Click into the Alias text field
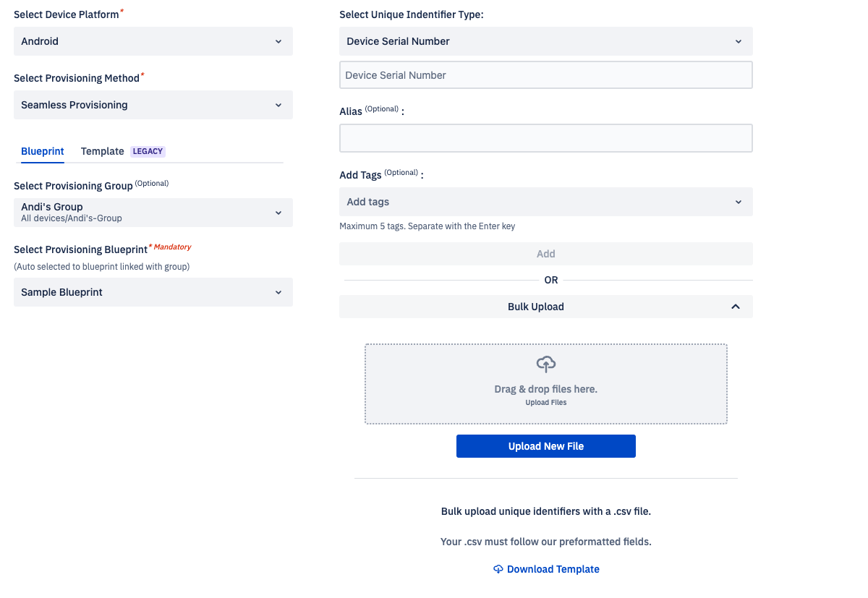 click(546, 138)
